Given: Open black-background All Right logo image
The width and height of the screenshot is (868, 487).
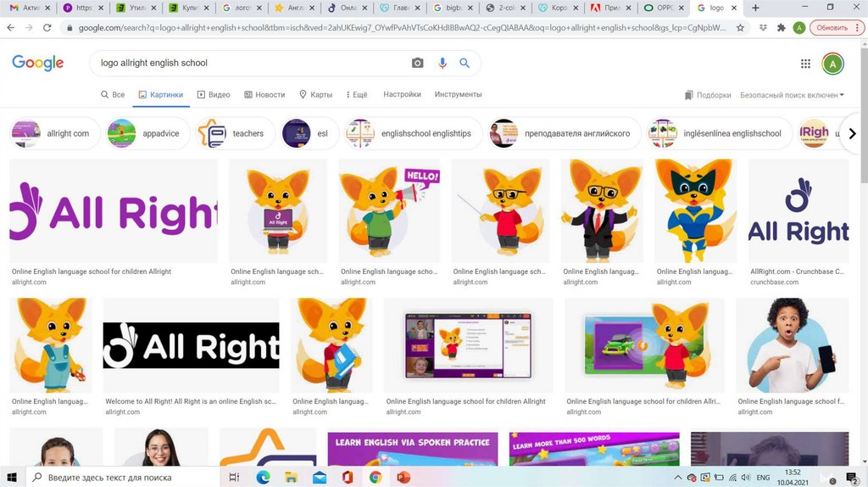Looking at the screenshot, I should (x=192, y=345).
